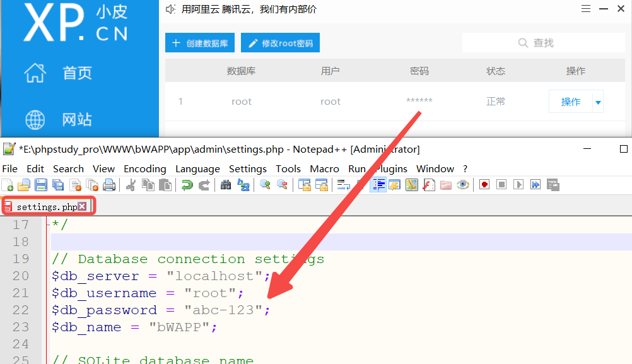The width and height of the screenshot is (632, 364).
Task: Expand the 操作 dropdown for the root database
Action: pyautogui.click(x=597, y=101)
